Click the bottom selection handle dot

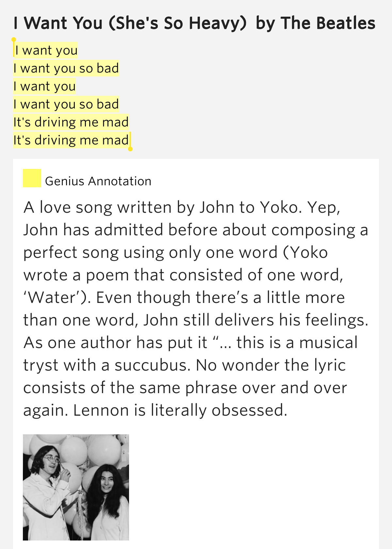[x=130, y=149]
